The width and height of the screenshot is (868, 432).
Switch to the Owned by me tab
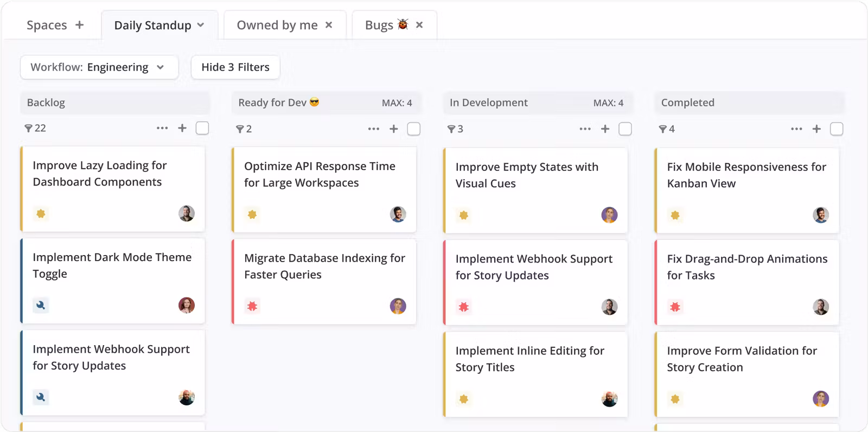pyautogui.click(x=277, y=25)
